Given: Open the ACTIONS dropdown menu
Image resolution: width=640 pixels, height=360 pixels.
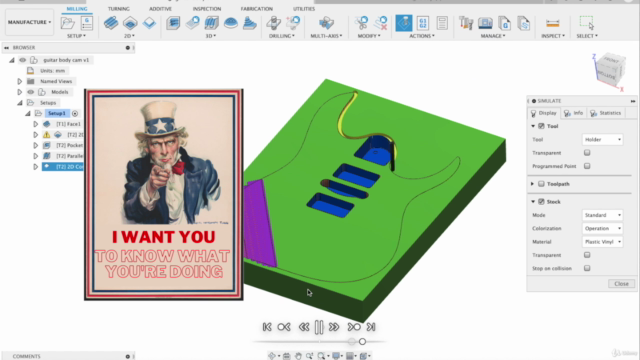Looking at the screenshot, I should click(x=422, y=36).
